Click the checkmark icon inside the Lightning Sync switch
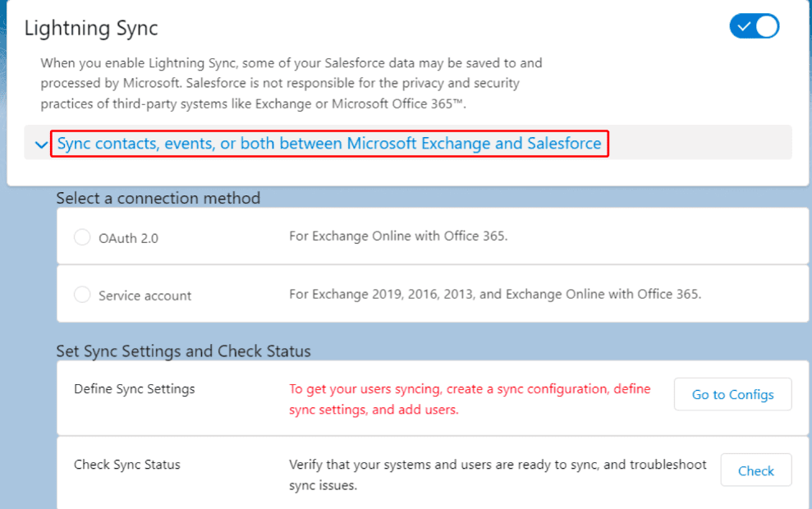 click(744, 26)
